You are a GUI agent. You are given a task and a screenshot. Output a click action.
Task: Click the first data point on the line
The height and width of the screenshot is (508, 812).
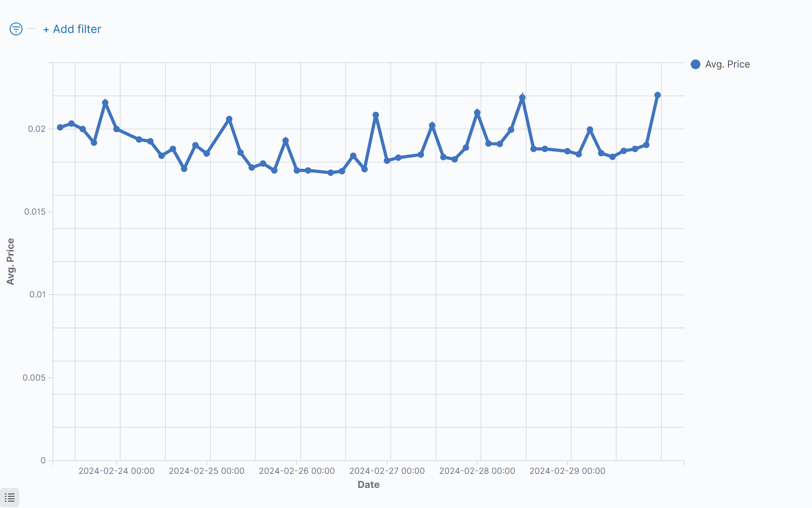click(x=60, y=127)
